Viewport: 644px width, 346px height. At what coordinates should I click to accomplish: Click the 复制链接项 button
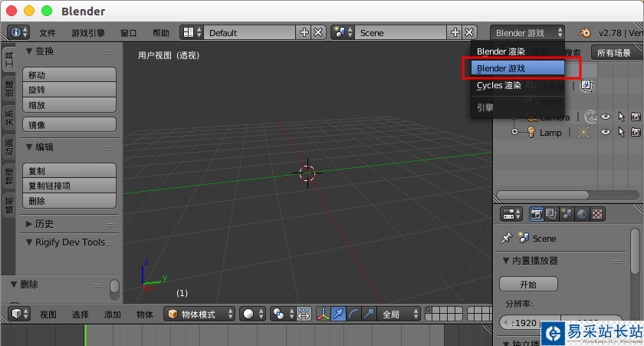(70, 186)
